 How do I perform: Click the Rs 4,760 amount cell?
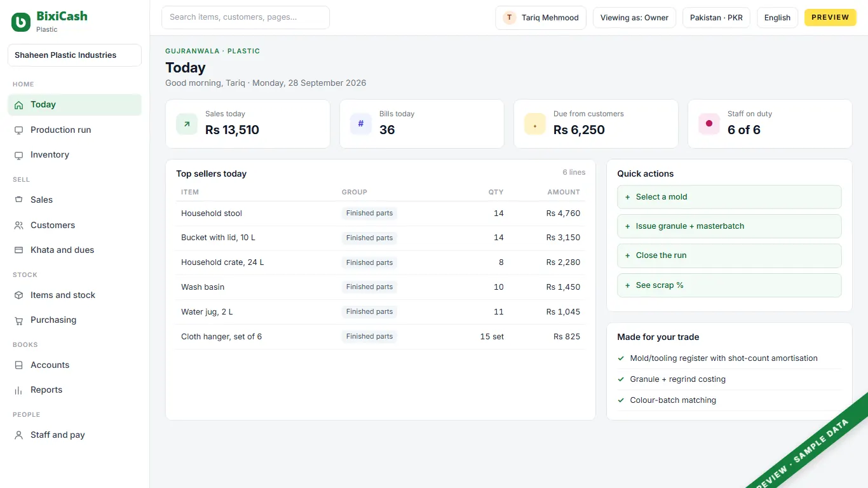(563, 213)
